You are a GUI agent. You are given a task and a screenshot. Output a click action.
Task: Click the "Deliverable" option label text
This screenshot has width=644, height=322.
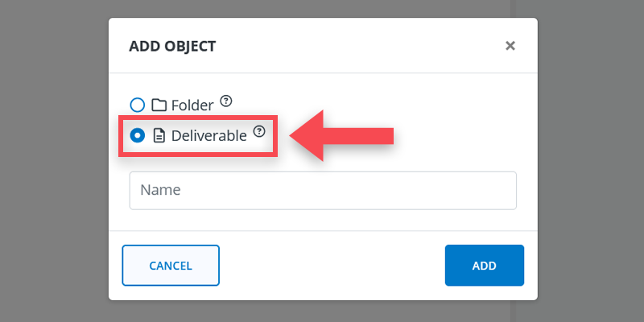(208, 136)
